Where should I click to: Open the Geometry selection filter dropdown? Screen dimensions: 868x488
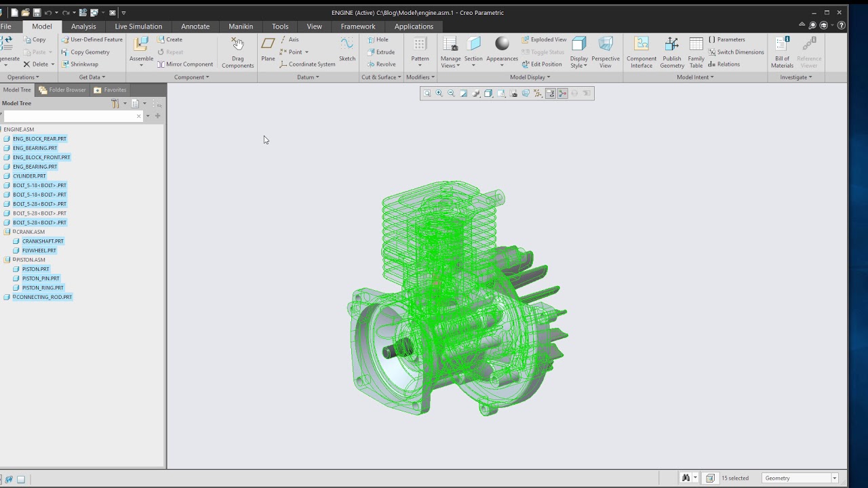[835, 478]
